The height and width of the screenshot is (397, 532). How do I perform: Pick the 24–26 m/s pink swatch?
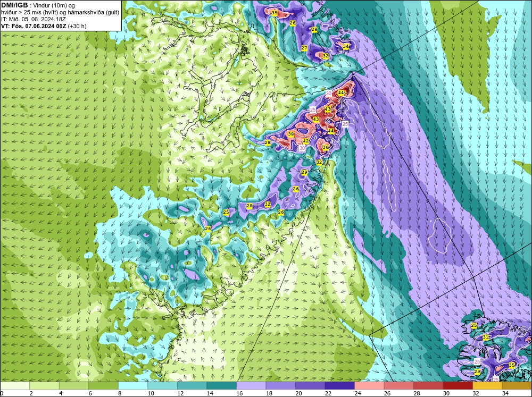369,386
